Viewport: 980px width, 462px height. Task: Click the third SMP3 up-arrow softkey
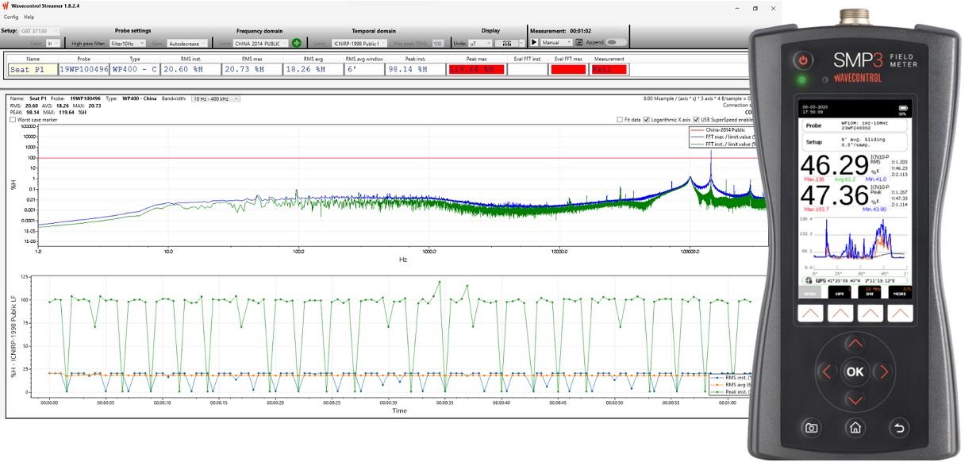coord(870,314)
